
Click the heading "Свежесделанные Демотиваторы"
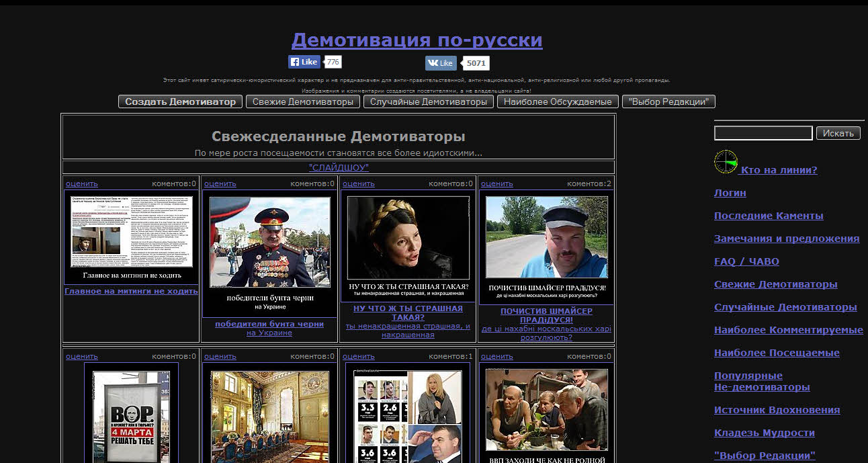[339, 136]
